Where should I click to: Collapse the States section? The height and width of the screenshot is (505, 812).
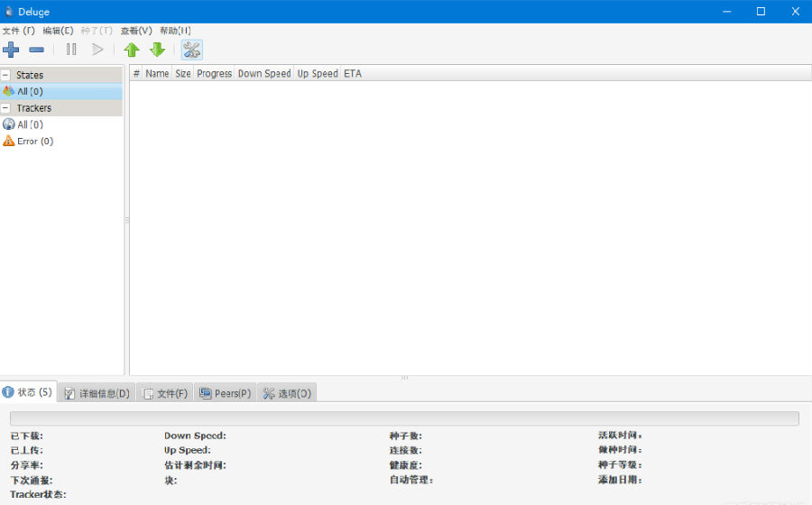point(6,76)
